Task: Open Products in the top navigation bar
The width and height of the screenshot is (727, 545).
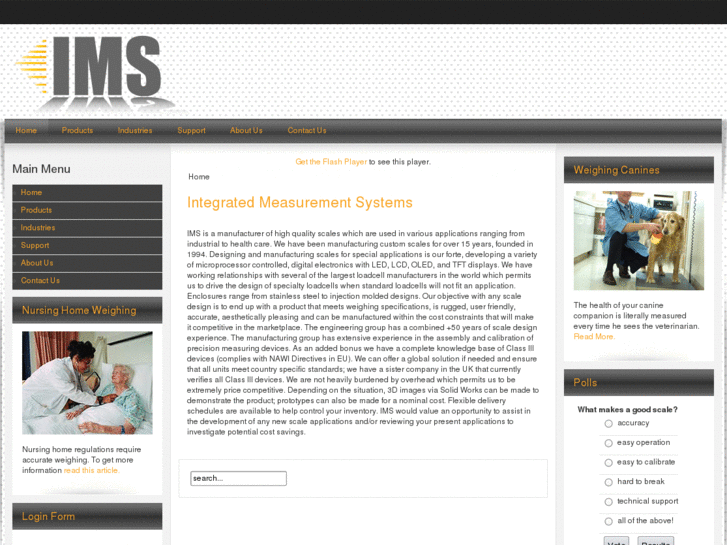Action: 77,131
